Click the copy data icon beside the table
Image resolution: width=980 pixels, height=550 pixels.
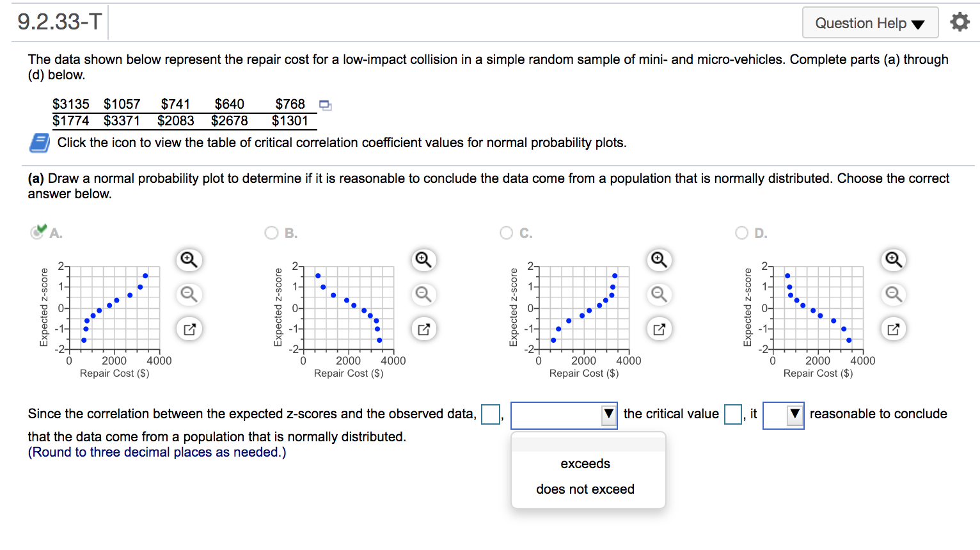[x=326, y=106]
